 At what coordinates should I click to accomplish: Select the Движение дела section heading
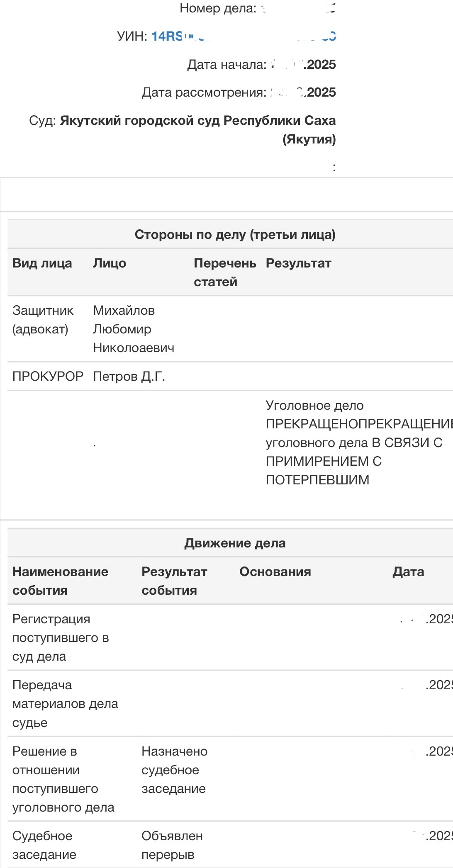(x=235, y=543)
